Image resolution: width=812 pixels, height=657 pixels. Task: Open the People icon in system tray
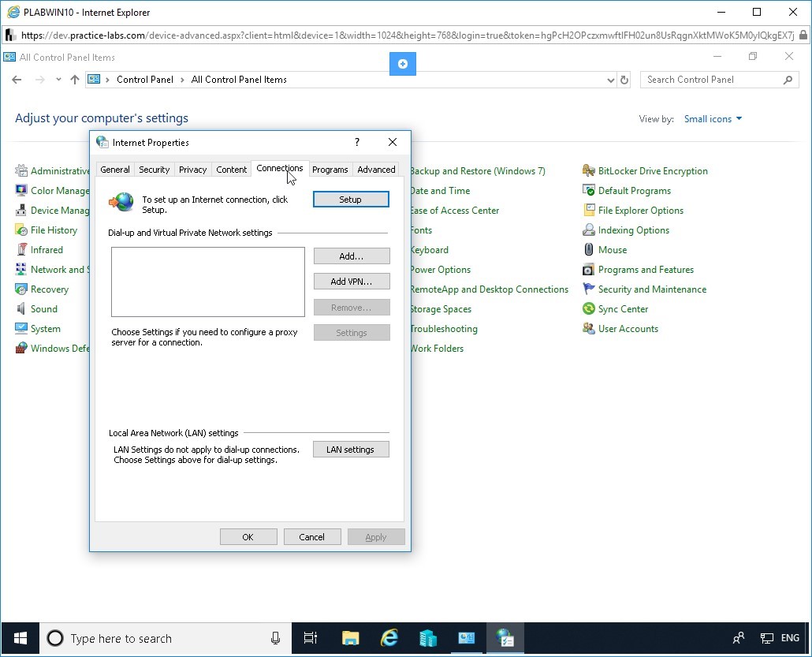point(739,638)
